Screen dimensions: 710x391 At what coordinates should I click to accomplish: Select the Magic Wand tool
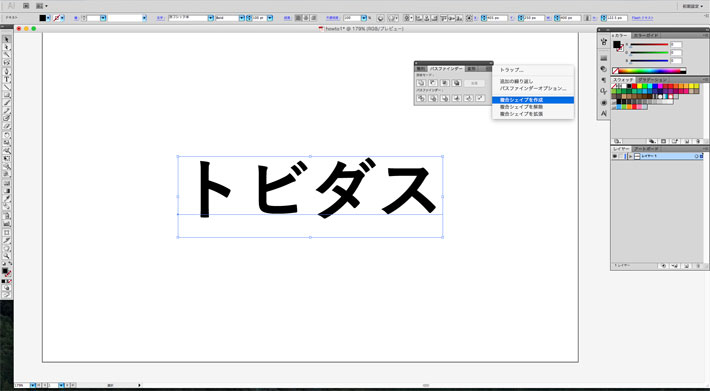[6, 55]
